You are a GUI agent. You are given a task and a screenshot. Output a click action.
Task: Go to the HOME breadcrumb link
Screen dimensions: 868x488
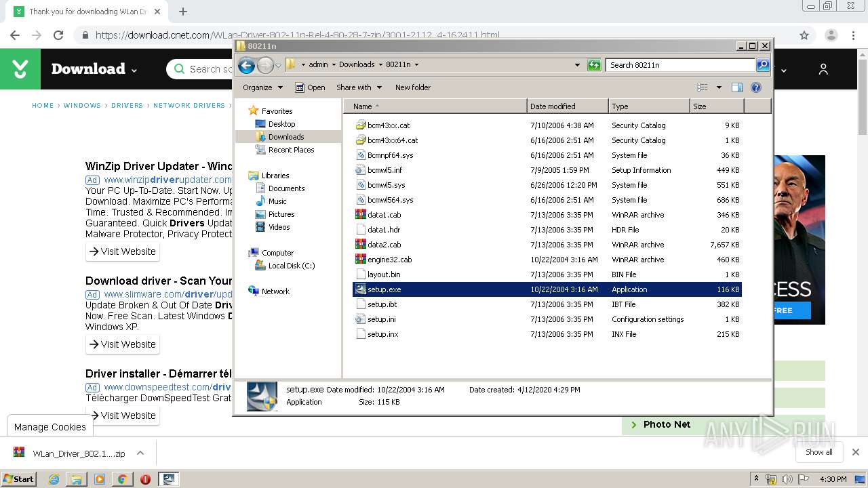point(43,106)
